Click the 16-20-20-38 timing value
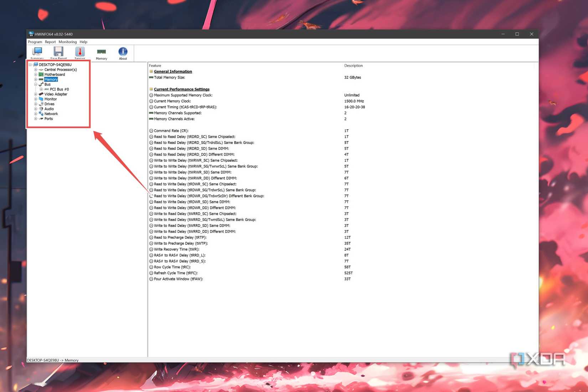This screenshot has width=588, height=392. 355,107
